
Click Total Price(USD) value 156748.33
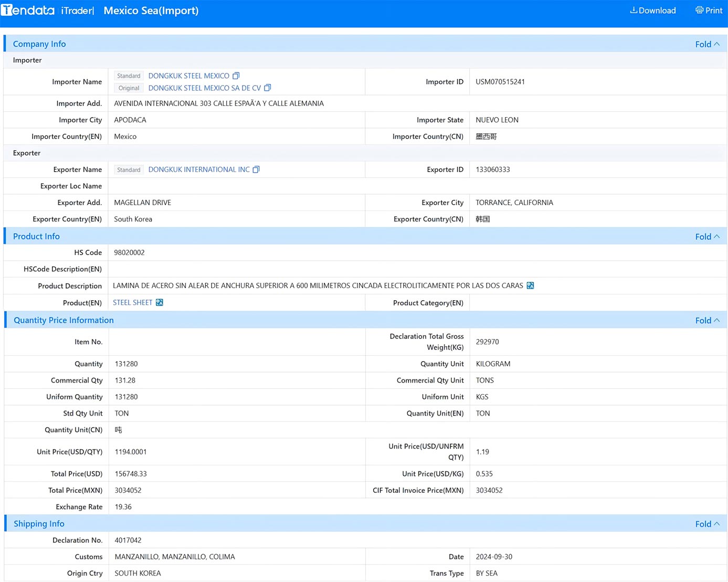131,474
